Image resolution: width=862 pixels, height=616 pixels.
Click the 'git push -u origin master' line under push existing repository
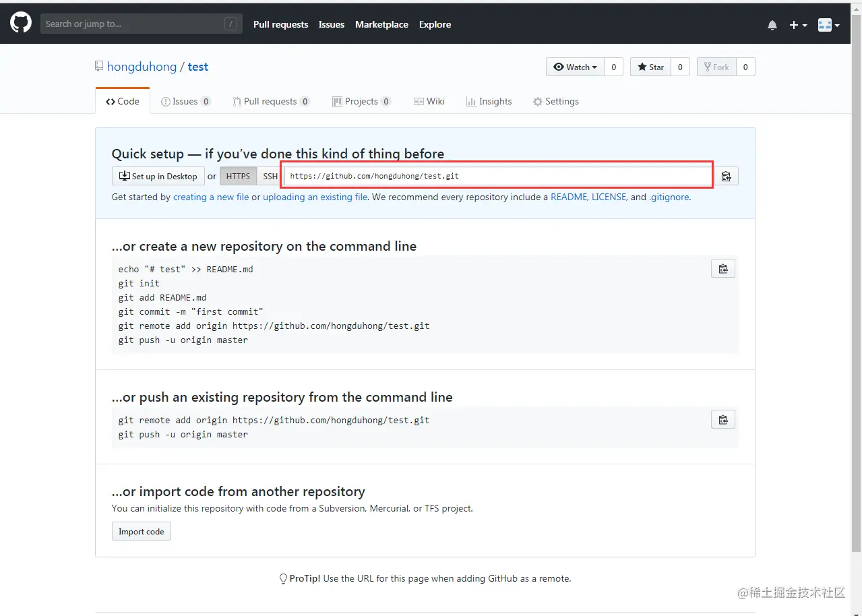183,434
